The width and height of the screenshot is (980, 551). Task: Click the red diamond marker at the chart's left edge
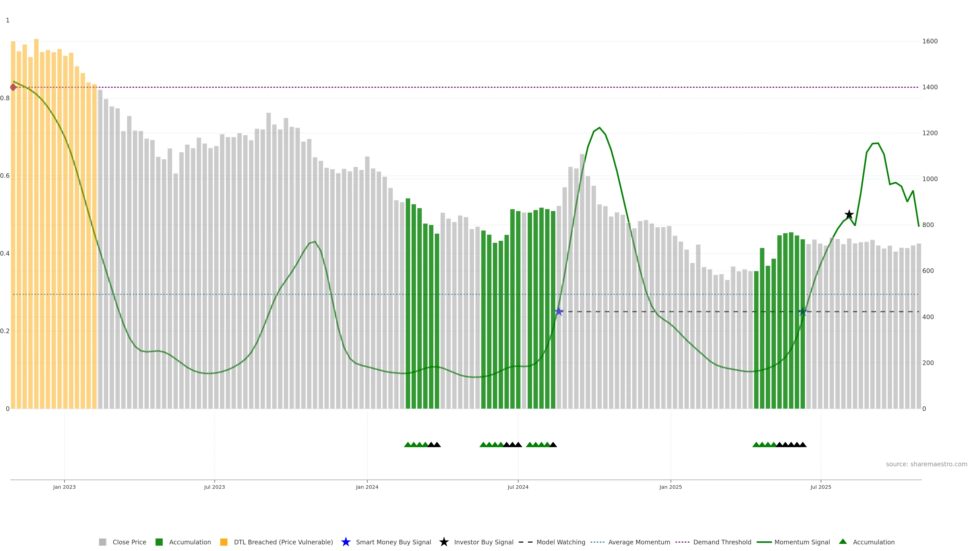(x=13, y=87)
